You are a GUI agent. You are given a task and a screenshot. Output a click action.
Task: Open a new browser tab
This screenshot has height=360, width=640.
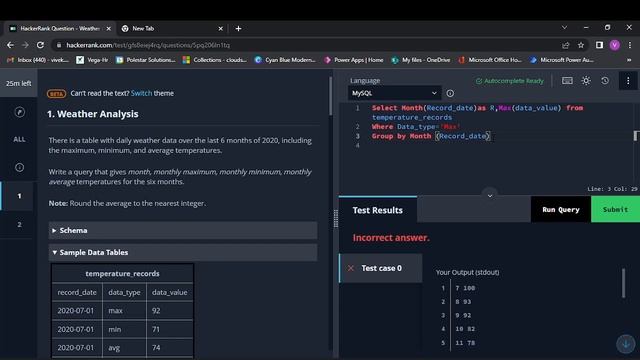(238, 29)
